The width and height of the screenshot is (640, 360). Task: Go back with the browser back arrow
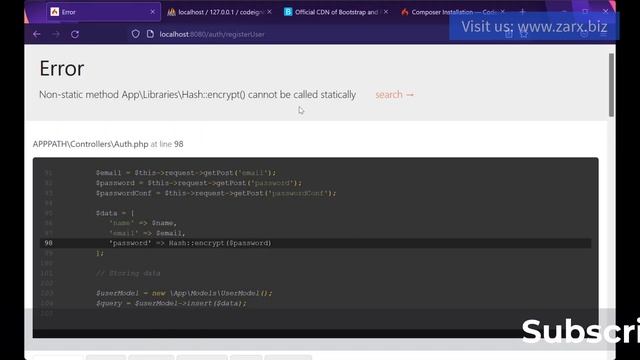(x=37, y=34)
